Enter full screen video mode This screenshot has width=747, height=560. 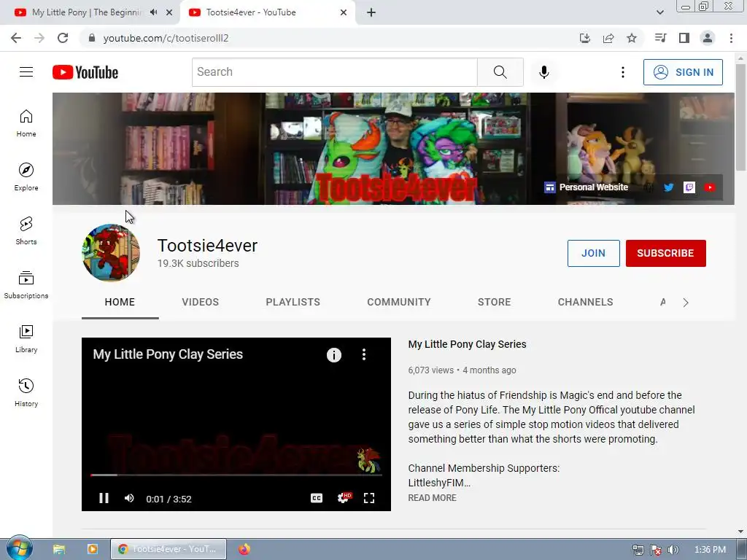pos(368,498)
